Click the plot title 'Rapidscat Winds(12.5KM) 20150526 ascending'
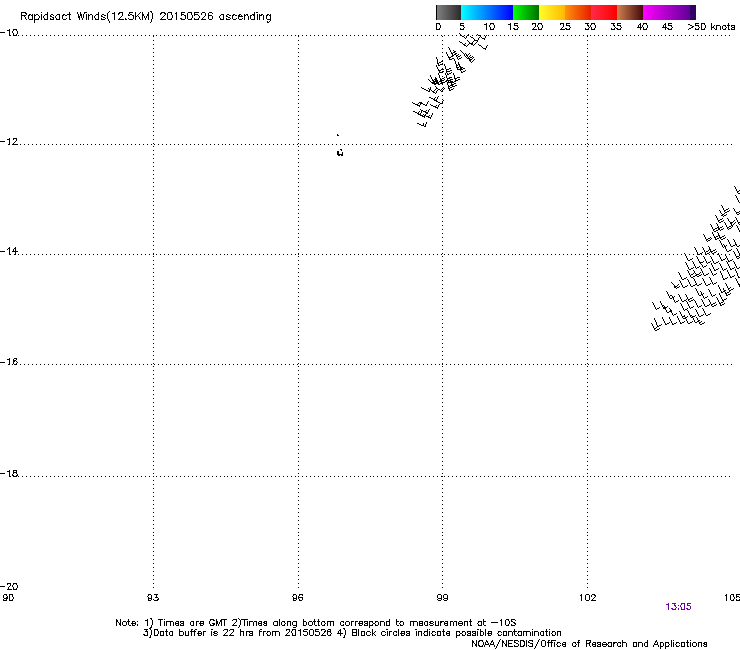Screen dimensions: 740x650 pyautogui.click(x=146, y=17)
